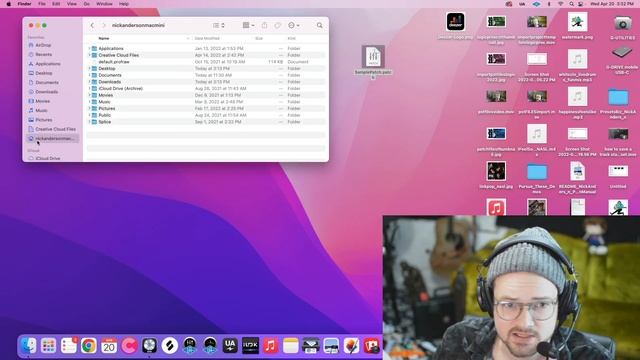Open the Finder action menu

click(293, 25)
